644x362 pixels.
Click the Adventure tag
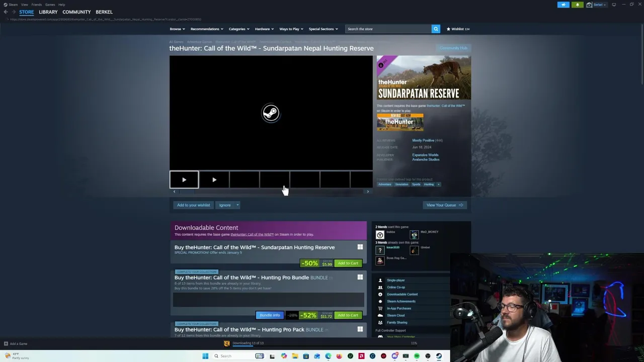385,185
